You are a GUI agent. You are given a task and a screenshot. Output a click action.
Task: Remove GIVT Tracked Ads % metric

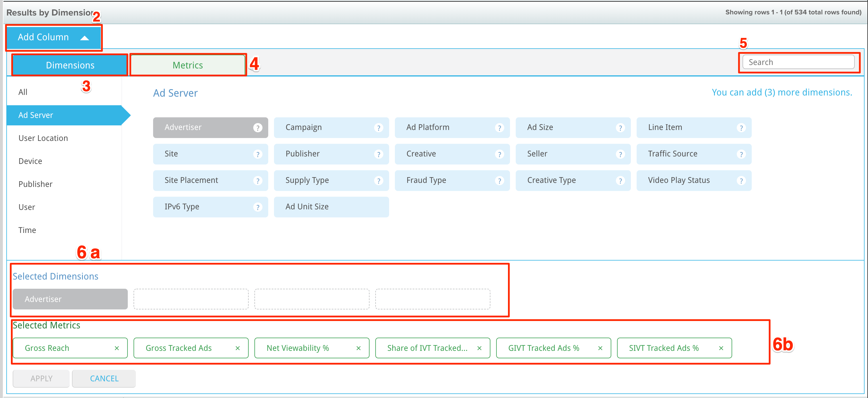coord(600,348)
